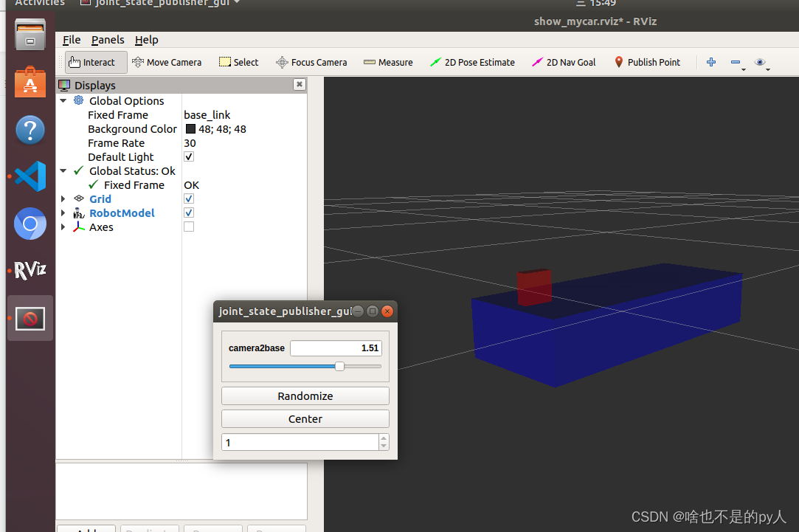Open the Help menu

pyautogui.click(x=146, y=40)
